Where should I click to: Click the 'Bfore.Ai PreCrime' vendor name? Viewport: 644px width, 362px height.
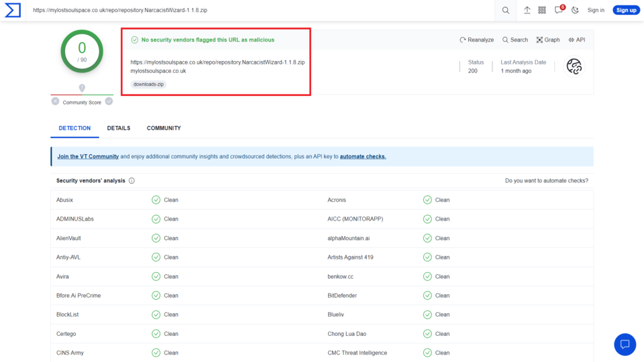(x=78, y=295)
